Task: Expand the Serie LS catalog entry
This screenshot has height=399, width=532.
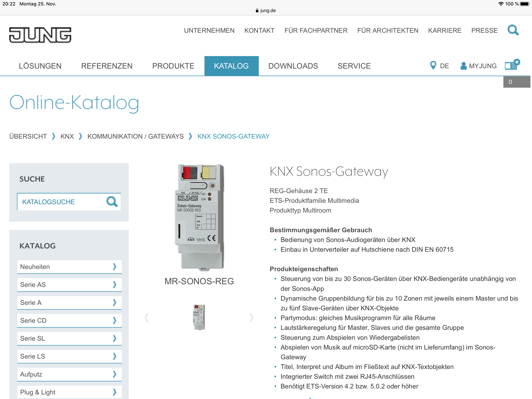Action: click(69, 356)
